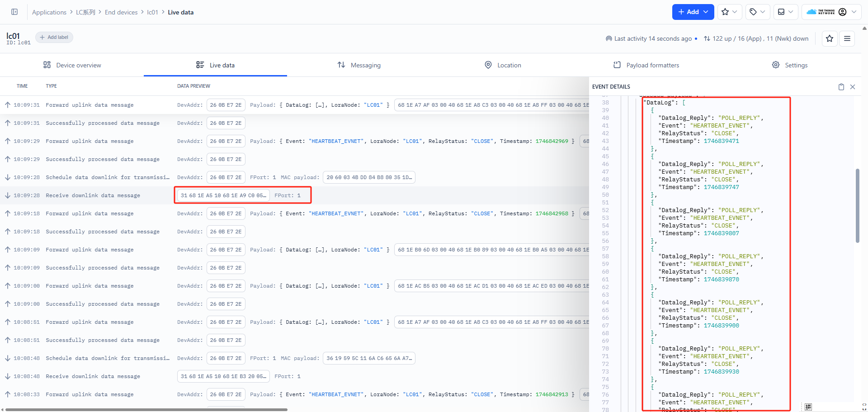The width and height of the screenshot is (868, 412).
Task: Navigate to LC系列 breadcrumb
Action: click(85, 12)
